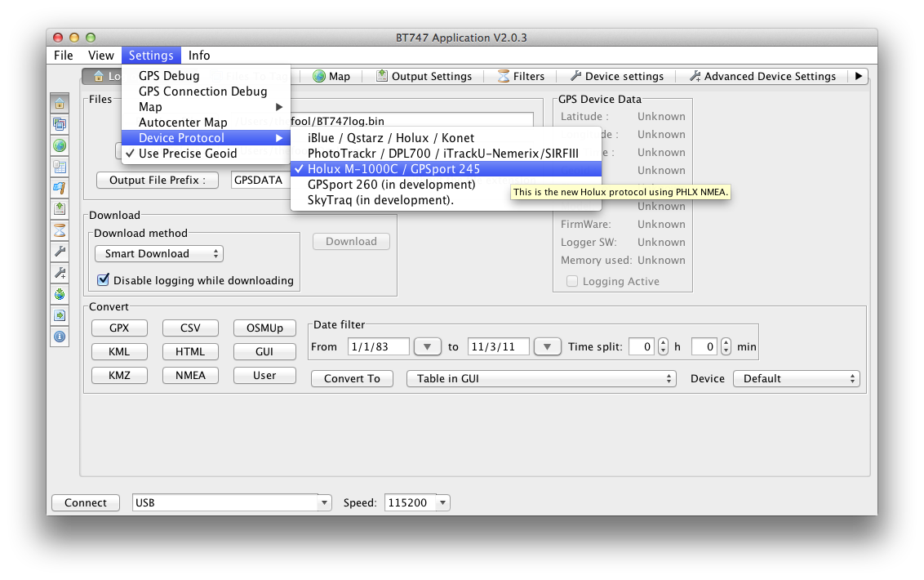Image resolution: width=924 pixels, height=580 pixels.
Task: Expand the USB port combo box arrow
Action: [324, 502]
